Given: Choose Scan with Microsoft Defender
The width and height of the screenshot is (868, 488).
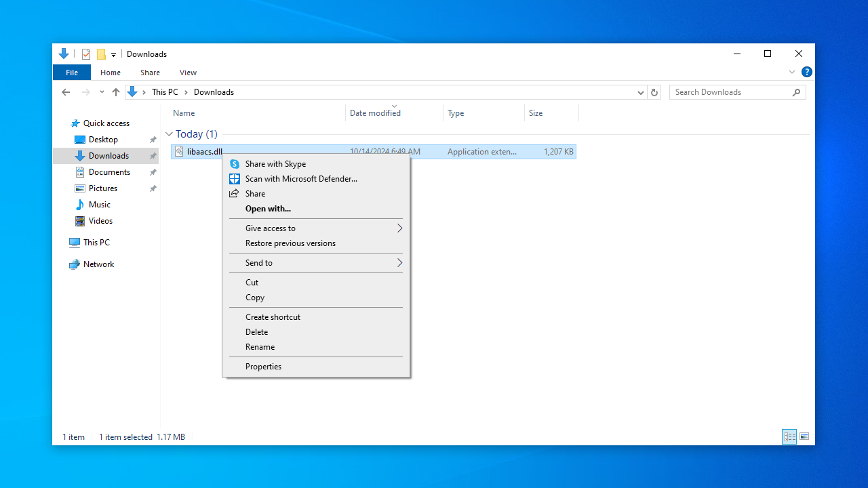Looking at the screenshot, I should (x=300, y=179).
